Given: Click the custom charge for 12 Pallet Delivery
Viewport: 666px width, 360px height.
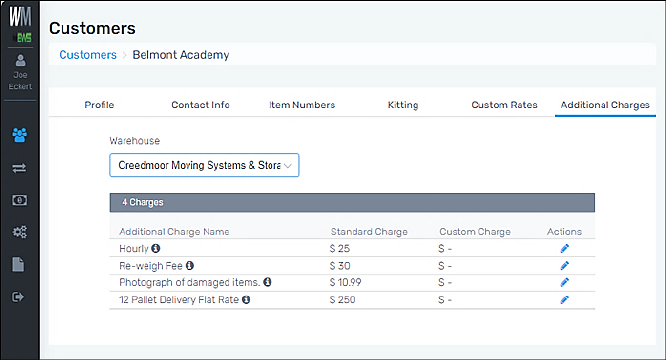Looking at the screenshot, I should [445, 300].
